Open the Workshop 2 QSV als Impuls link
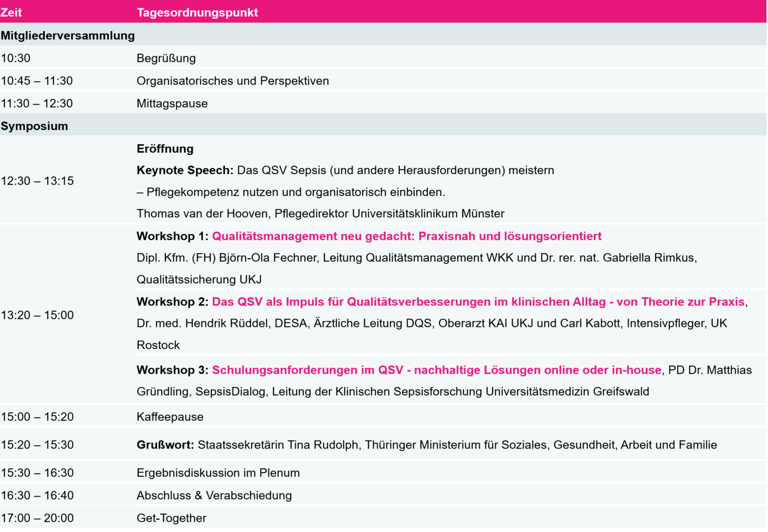Screen dimensions: 768x532 coord(478,302)
